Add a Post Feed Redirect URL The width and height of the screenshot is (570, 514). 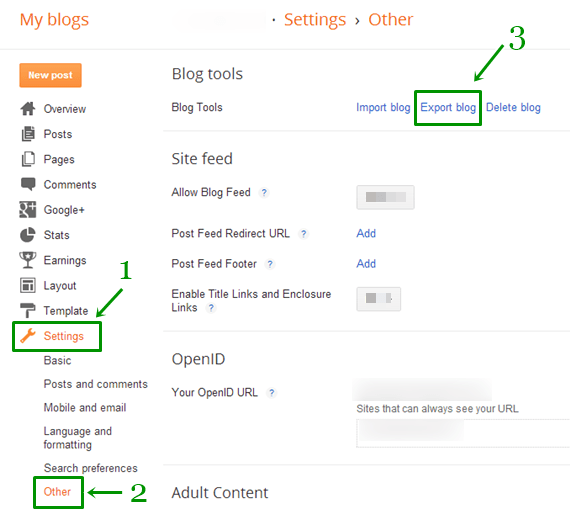point(366,233)
